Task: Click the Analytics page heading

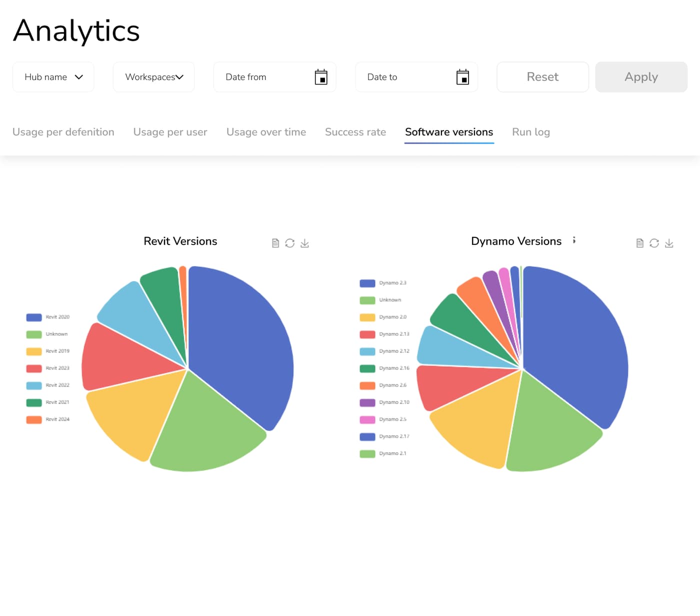Action: pyautogui.click(x=76, y=31)
